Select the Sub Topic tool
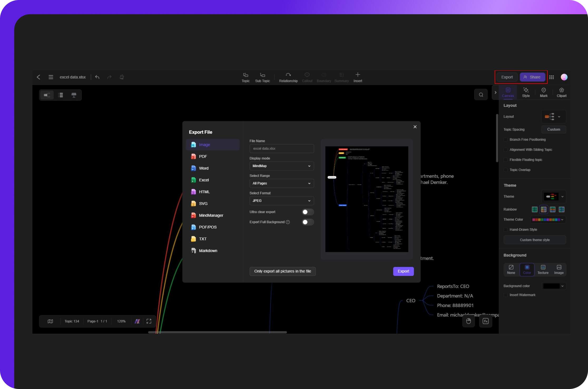This screenshot has height=389, width=588. coord(262,77)
